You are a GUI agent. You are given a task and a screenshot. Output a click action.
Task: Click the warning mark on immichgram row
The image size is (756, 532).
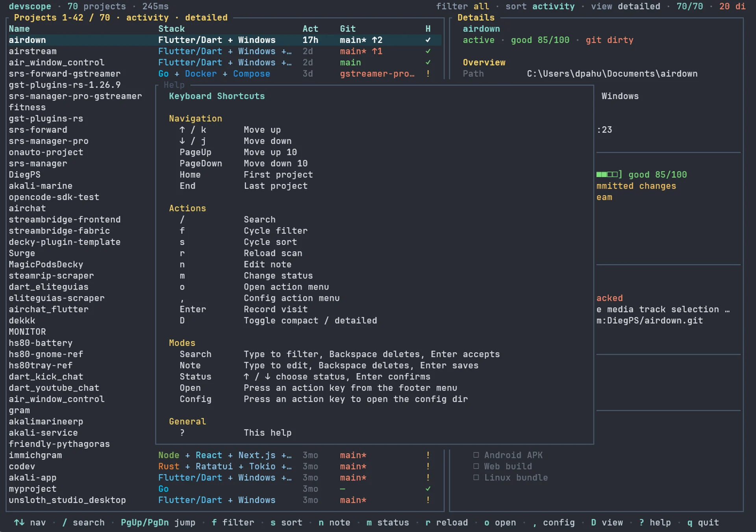428,455
